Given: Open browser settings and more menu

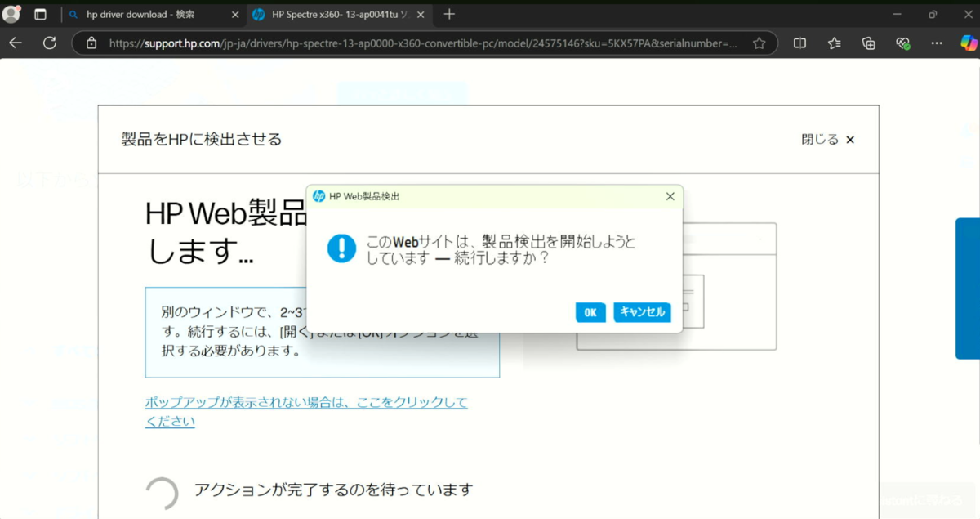Looking at the screenshot, I should pyautogui.click(x=937, y=43).
